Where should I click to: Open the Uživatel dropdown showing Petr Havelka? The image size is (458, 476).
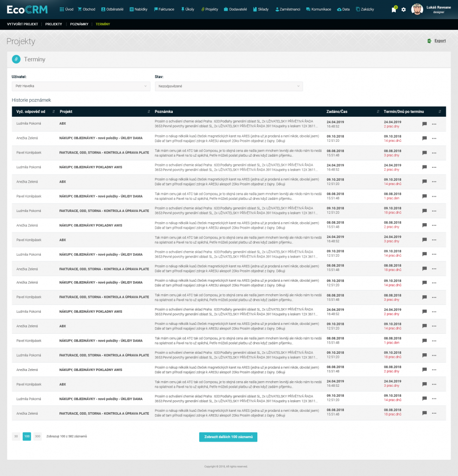point(80,86)
